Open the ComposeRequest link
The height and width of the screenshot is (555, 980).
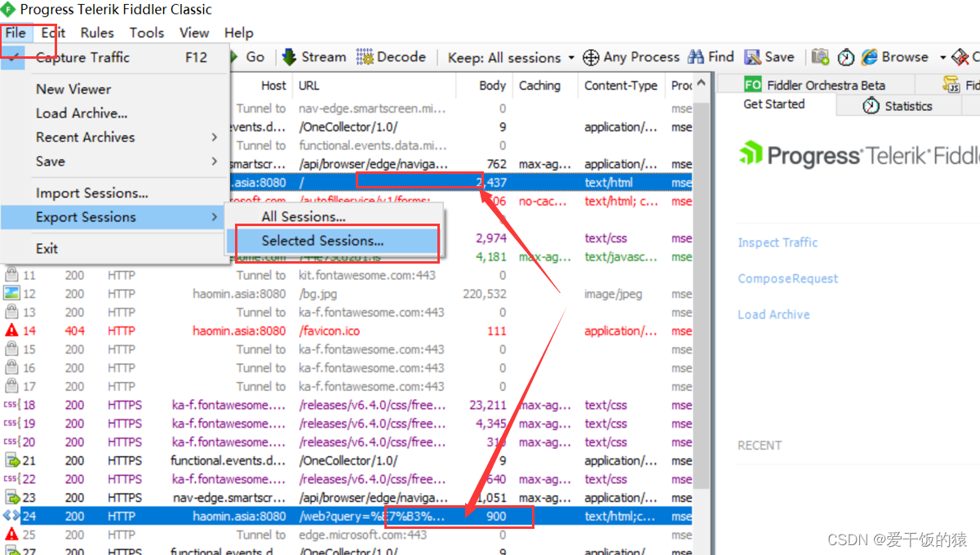(x=787, y=278)
